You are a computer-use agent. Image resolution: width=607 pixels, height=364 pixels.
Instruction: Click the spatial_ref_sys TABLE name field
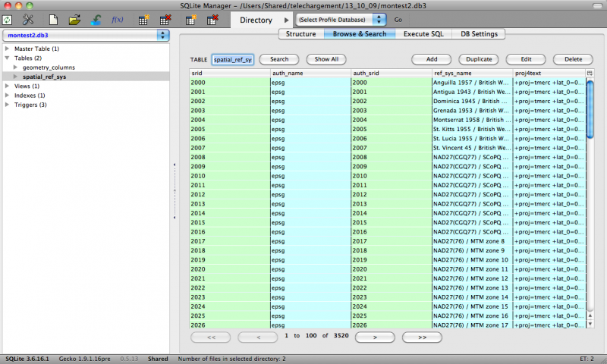click(233, 60)
